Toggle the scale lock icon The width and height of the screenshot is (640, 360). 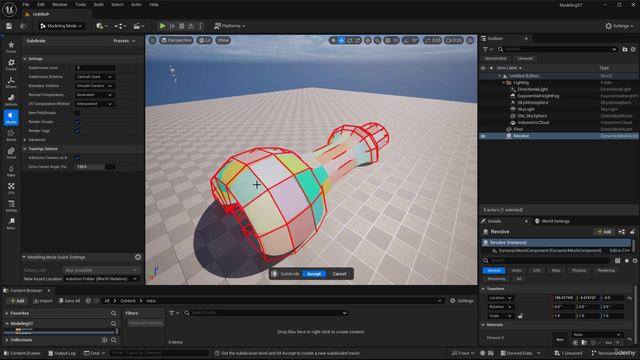[x=520, y=316]
